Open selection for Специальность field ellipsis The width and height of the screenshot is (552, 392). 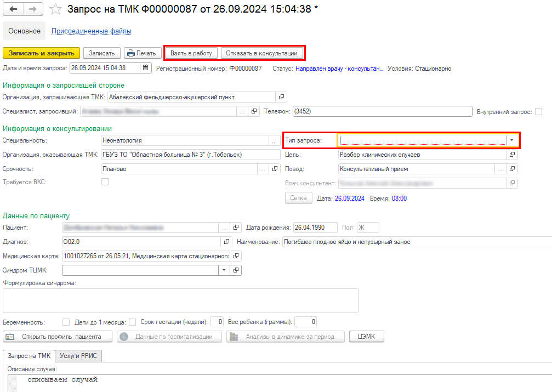tap(272, 140)
